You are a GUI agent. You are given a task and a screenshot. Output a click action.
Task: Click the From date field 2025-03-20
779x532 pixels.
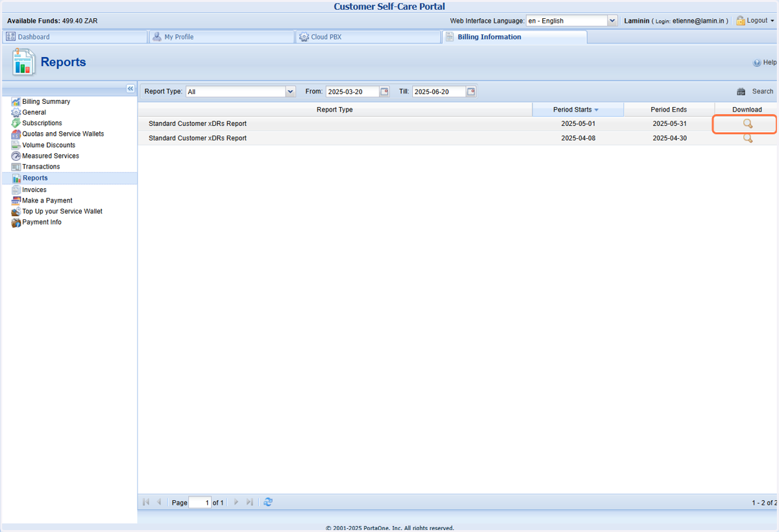[x=352, y=91]
